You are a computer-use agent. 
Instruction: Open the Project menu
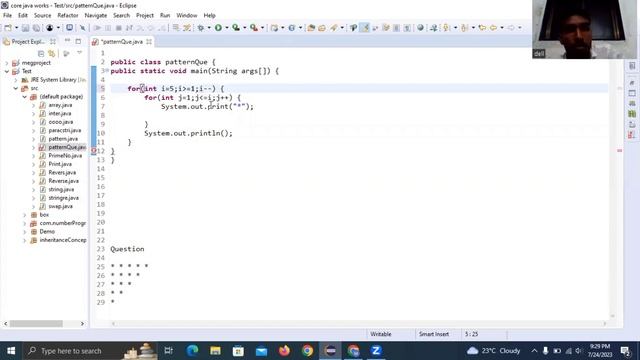click(145, 15)
